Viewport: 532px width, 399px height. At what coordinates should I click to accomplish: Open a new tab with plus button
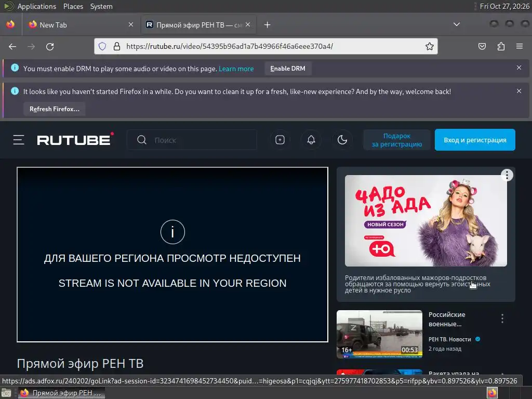pyautogui.click(x=268, y=25)
